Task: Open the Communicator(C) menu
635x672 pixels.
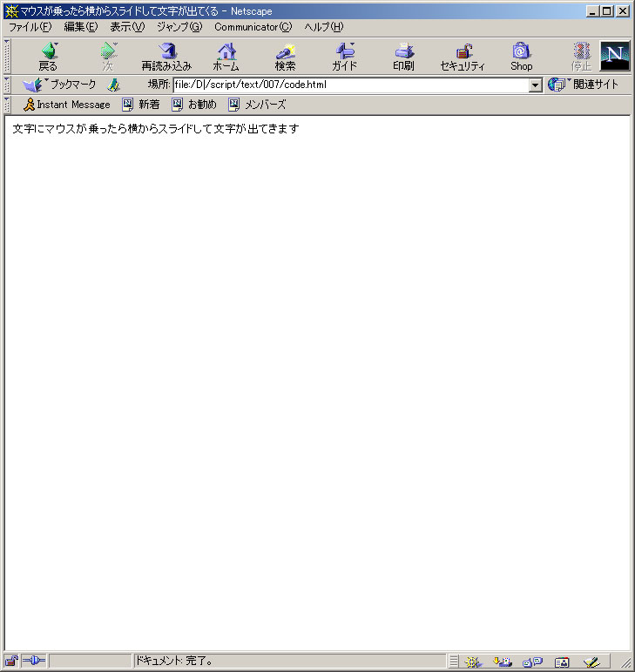Action: (253, 27)
